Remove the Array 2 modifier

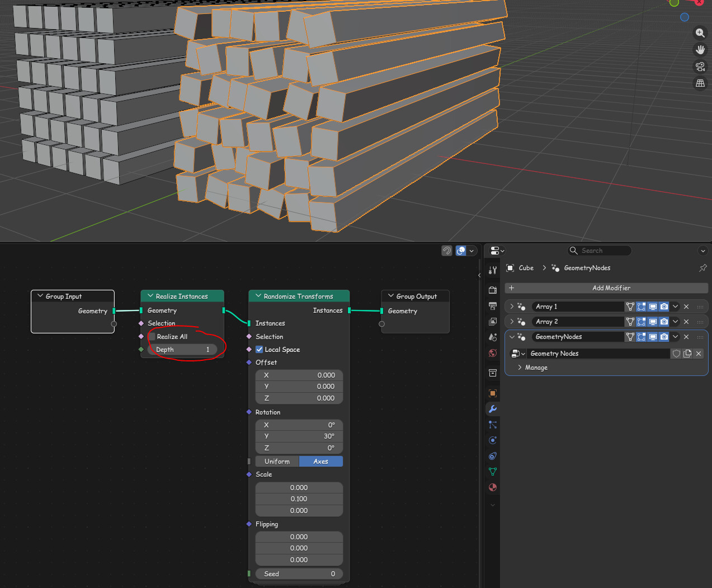click(686, 322)
